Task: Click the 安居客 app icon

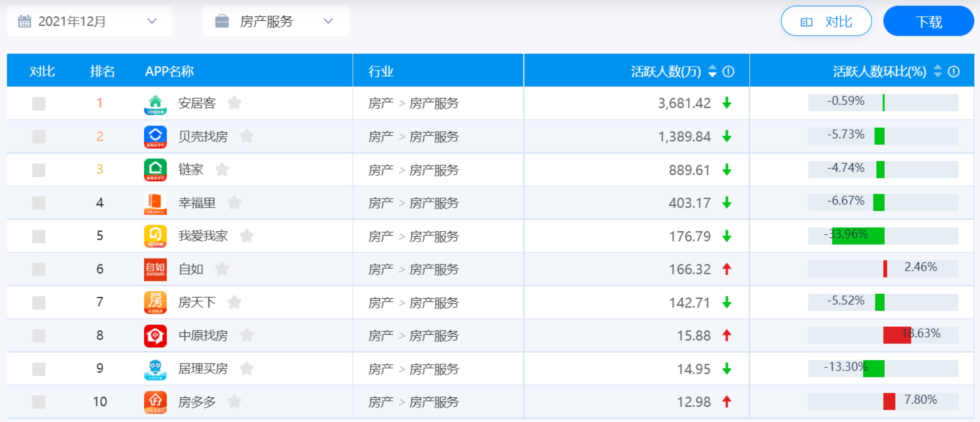Action: click(x=155, y=104)
